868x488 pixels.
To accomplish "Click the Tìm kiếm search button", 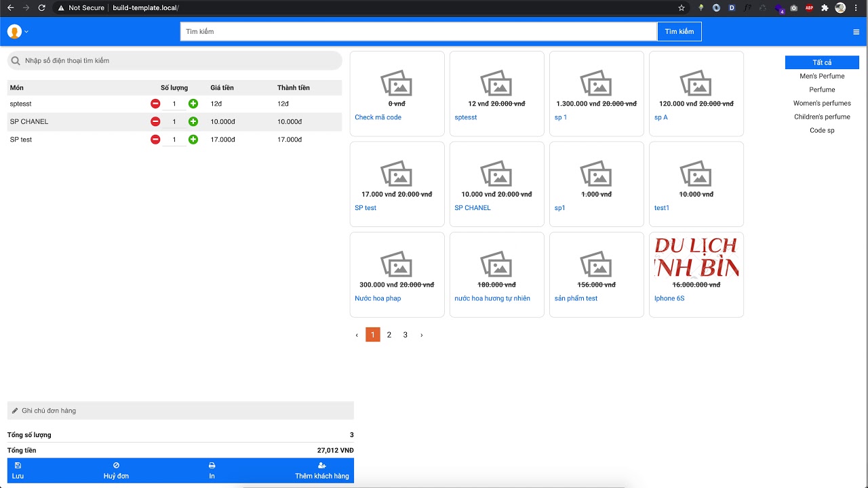I will coord(679,32).
